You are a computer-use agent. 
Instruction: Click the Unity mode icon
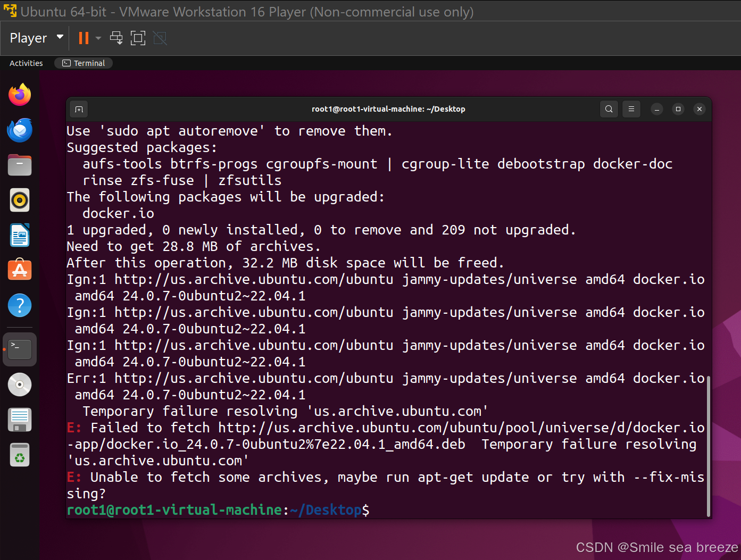[160, 38]
